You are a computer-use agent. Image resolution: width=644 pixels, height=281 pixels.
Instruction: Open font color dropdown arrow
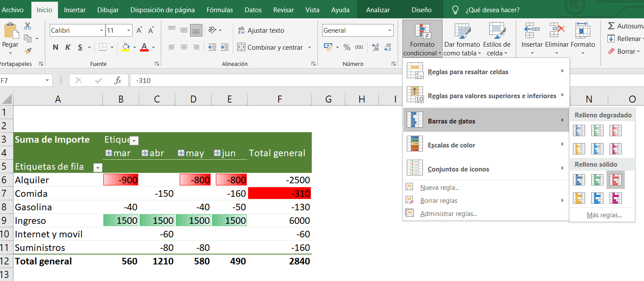[x=153, y=47]
